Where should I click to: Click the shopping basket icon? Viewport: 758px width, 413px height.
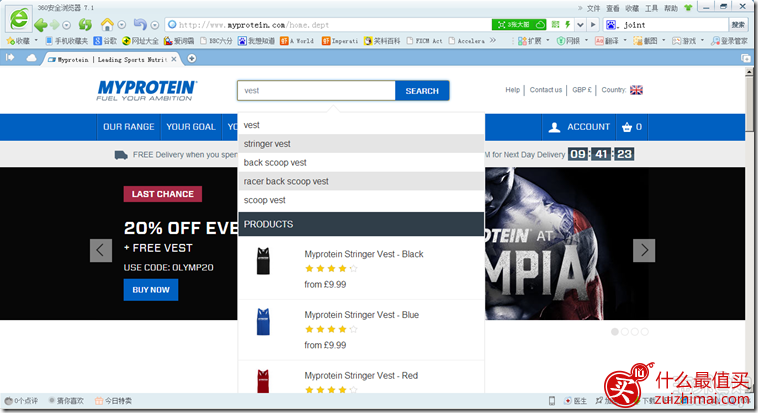[x=627, y=127]
